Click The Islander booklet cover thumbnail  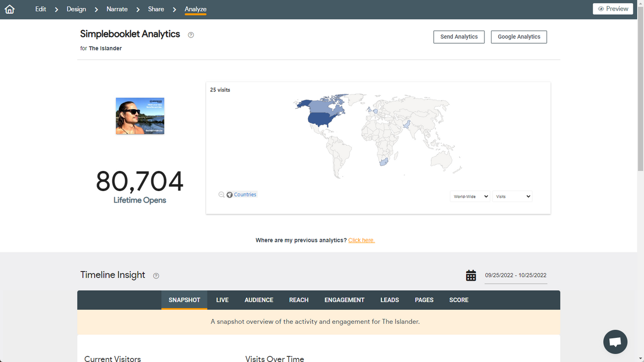click(139, 116)
